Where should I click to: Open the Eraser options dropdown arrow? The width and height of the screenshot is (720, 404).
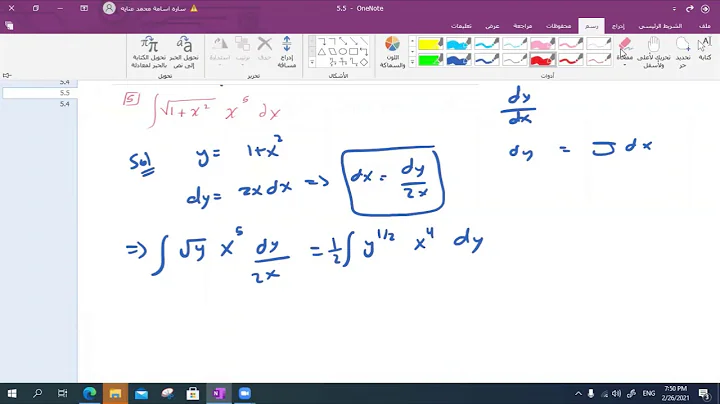(625, 65)
